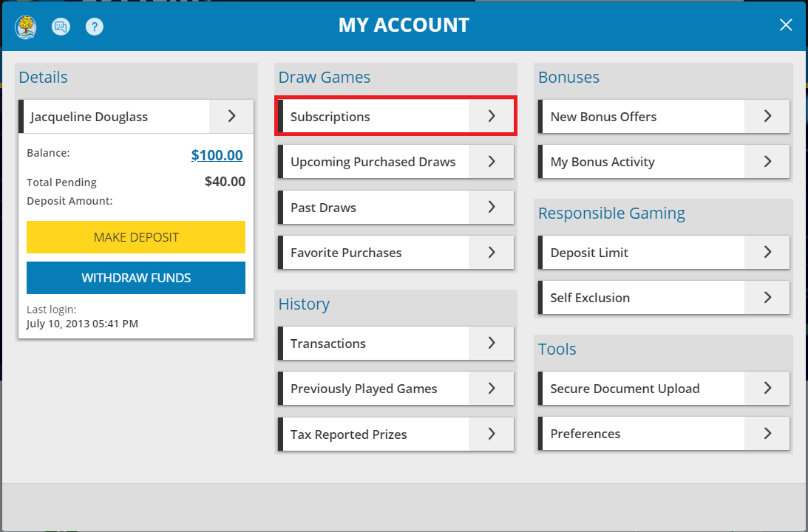Screen dimensions: 808x532
Task: Expand the Jacqueline Douglass account chevron
Action: [x=231, y=116]
